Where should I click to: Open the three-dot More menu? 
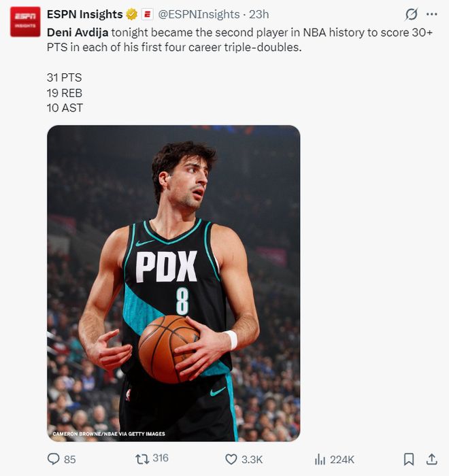tap(431, 14)
